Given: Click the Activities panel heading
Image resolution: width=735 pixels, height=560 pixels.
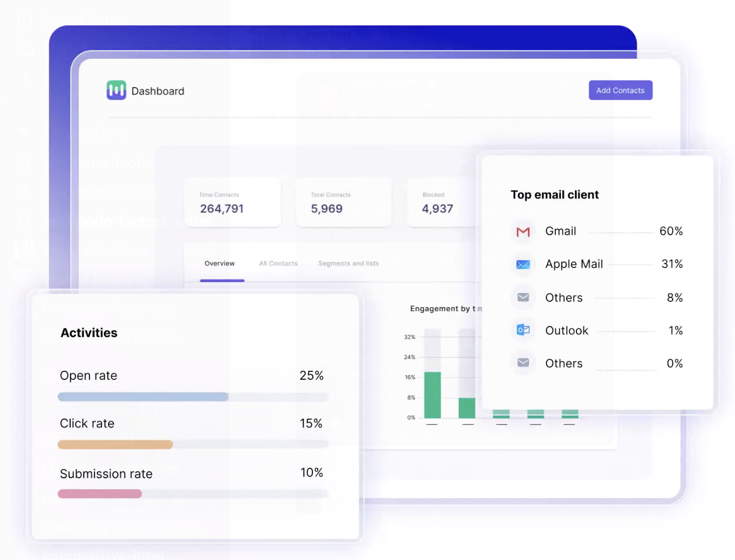Looking at the screenshot, I should (88, 332).
